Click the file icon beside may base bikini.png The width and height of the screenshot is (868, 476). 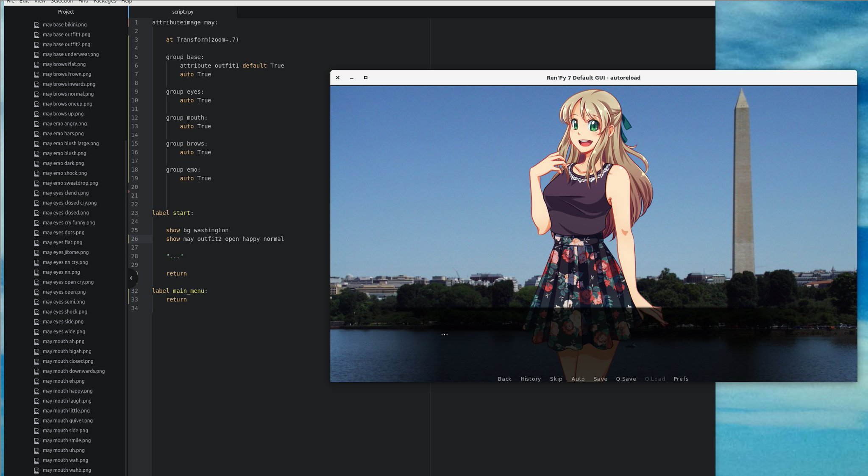(x=37, y=25)
